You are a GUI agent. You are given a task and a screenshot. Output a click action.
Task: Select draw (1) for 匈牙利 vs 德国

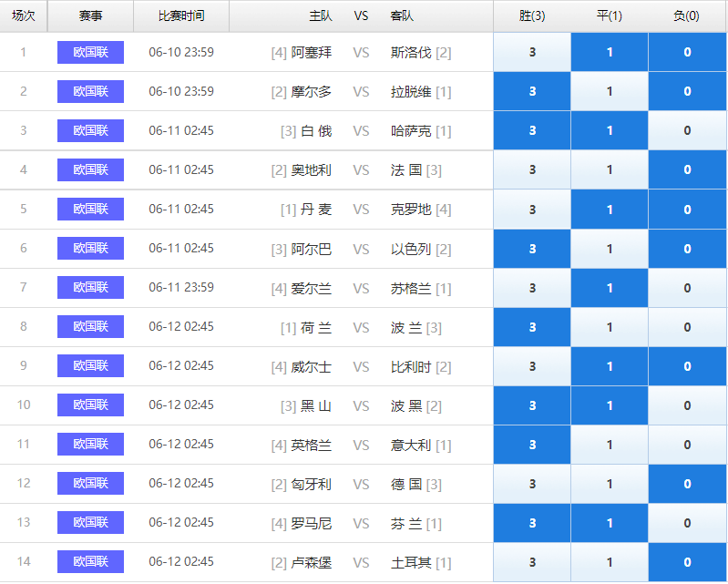coord(610,484)
